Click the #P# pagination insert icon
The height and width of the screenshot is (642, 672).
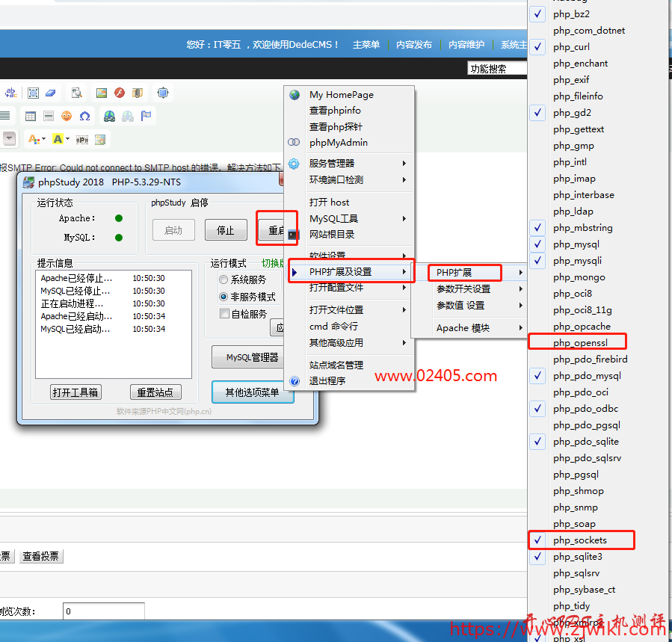pyautogui.click(x=81, y=139)
